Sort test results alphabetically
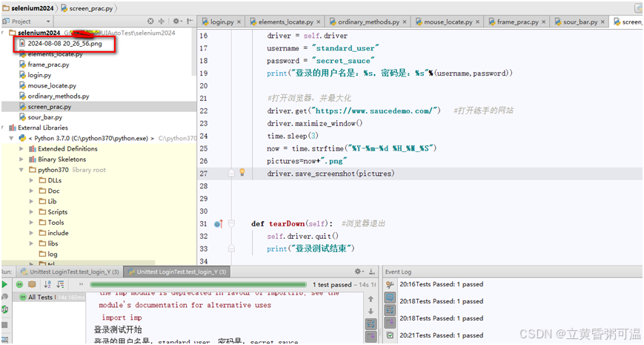The height and width of the screenshot is (345, 644). tap(47, 285)
